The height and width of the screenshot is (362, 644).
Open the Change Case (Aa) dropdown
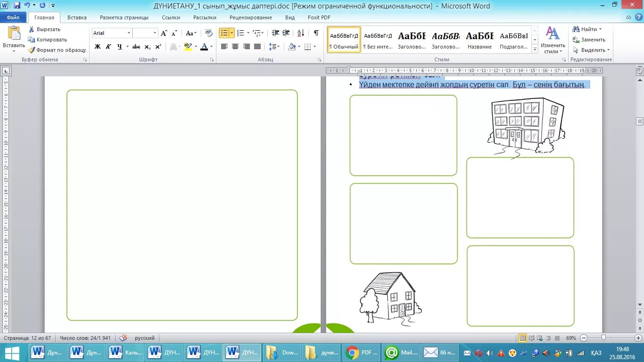click(191, 33)
